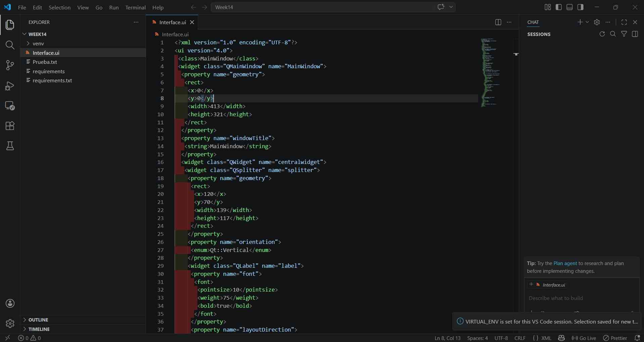
Task: Select the Interface.ui editor tab
Action: pyautogui.click(x=172, y=22)
